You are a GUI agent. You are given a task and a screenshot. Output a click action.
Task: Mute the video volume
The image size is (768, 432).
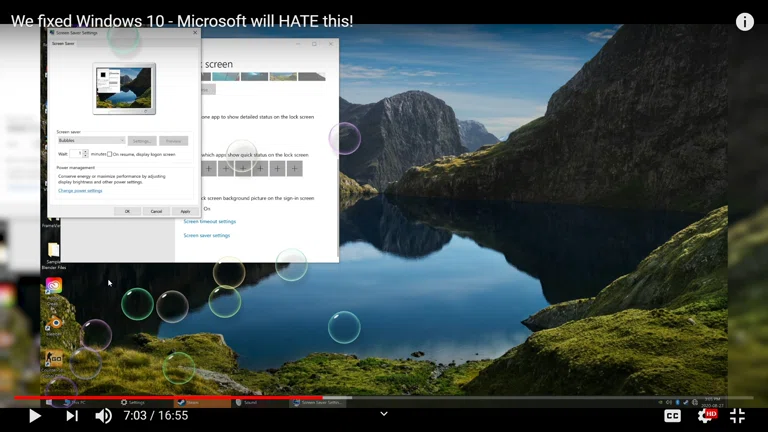[103, 415]
